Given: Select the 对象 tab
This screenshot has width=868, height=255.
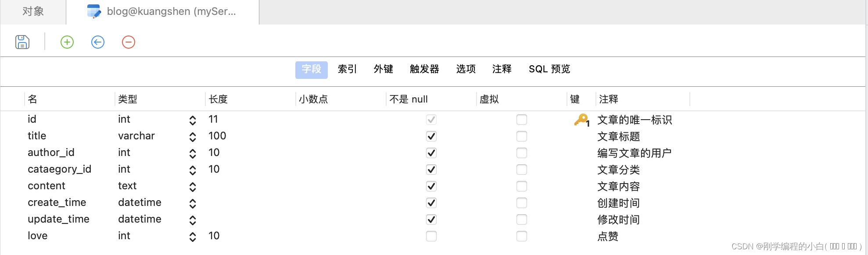Looking at the screenshot, I should click(33, 11).
